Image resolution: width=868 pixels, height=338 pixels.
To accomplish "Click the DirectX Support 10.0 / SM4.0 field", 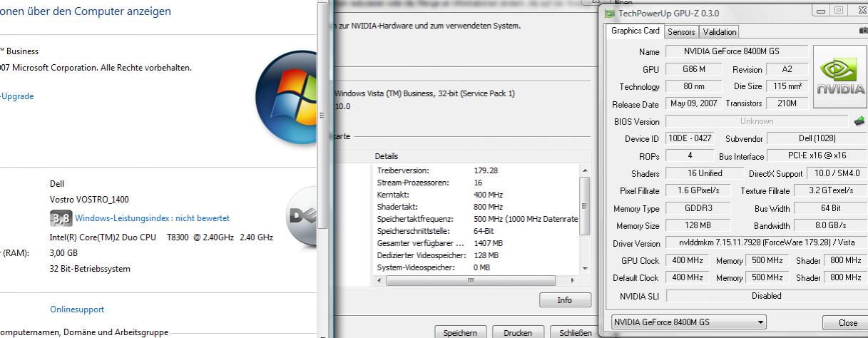I will 836,173.
